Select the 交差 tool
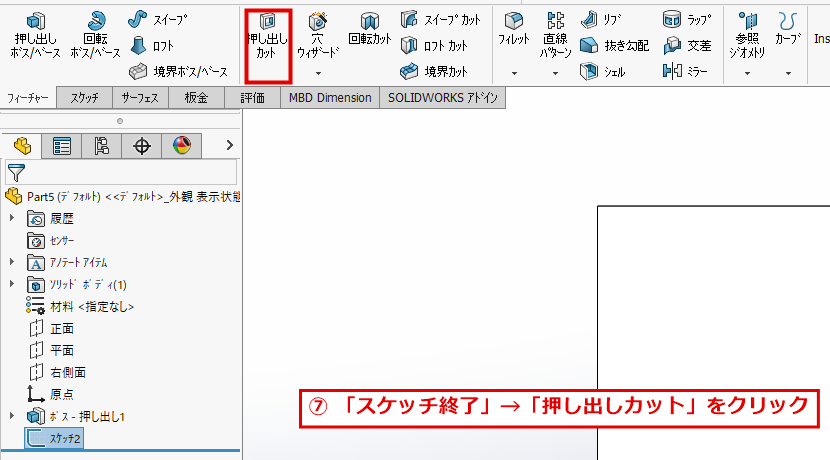The height and width of the screenshot is (460, 830). click(687, 46)
